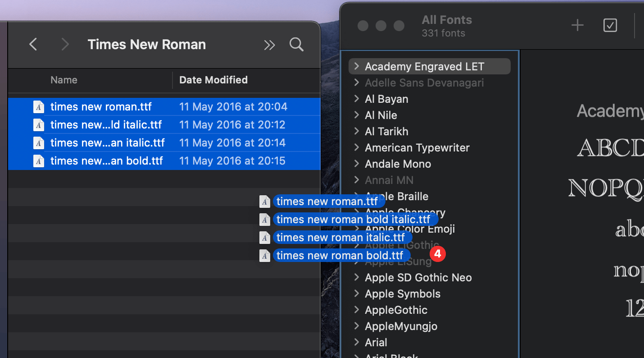This screenshot has height=358, width=644.
Task: Expand the AppleGothic font family
Action: 357,310
